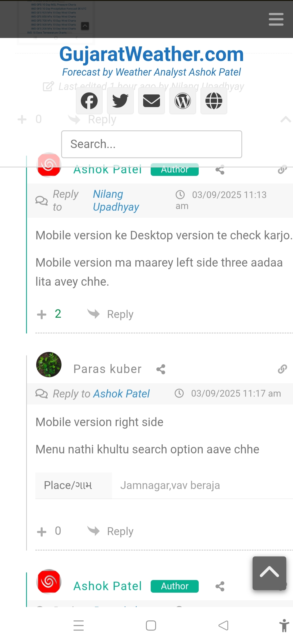Open the accessibility figure icon
The width and height of the screenshot is (293, 644).
click(x=284, y=626)
